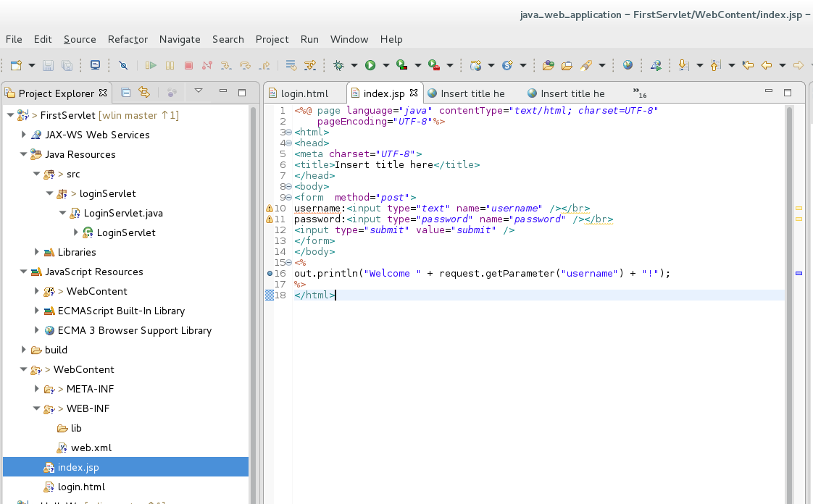The image size is (813, 504).
Task: Open the Back history dropdown arrow
Action: pyautogui.click(x=783, y=65)
